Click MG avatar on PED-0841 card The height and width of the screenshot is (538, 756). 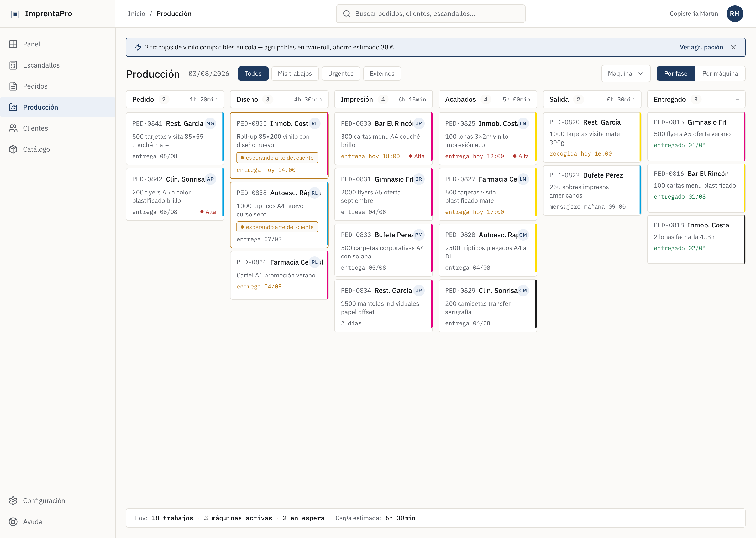tap(210, 123)
